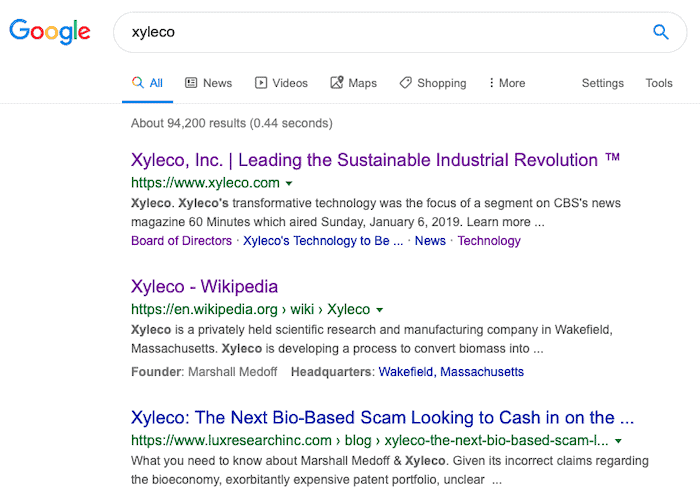Open the Xyleco, Inc. result title
This screenshot has width=700, height=500.
tap(375, 160)
